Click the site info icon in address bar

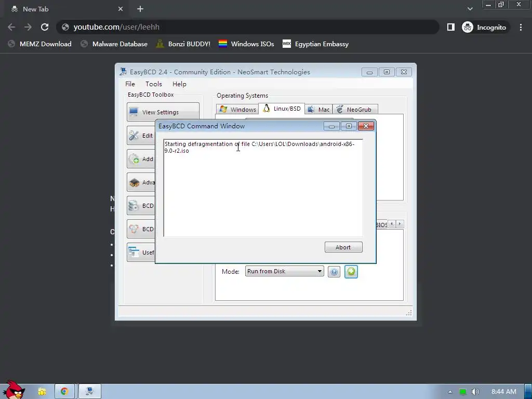(x=65, y=27)
